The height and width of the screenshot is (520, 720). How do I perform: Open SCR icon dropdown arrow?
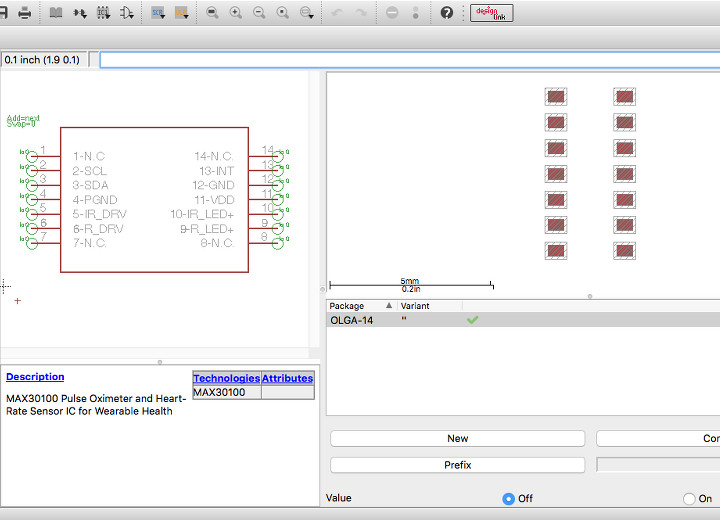(x=162, y=17)
